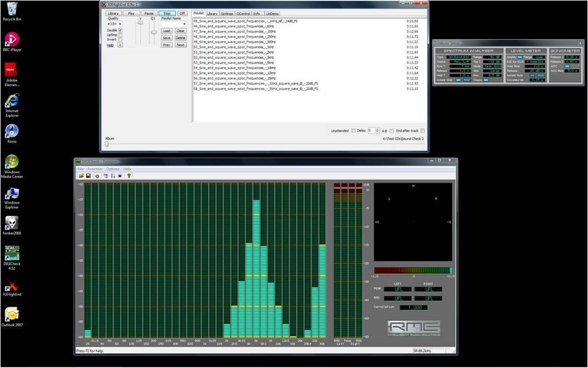Image resolution: width=588 pixels, height=368 pixels.
Task: Launch foobar2000 from the desktop
Action: pos(12,225)
